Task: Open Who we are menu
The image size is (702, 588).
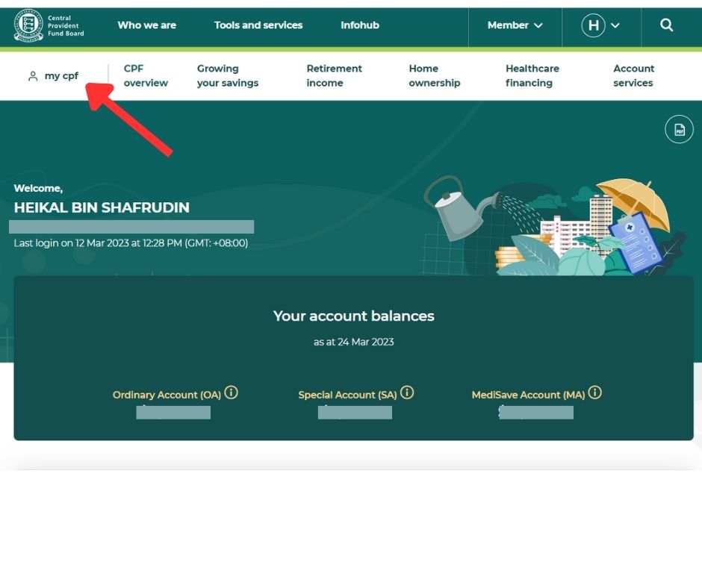Action: (x=146, y=25)
